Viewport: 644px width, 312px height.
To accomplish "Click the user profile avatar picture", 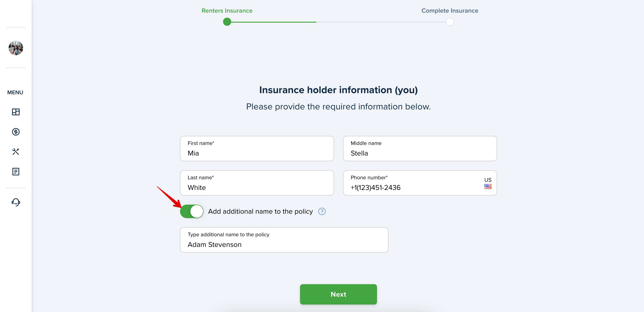I will click(x=16, y=48).
